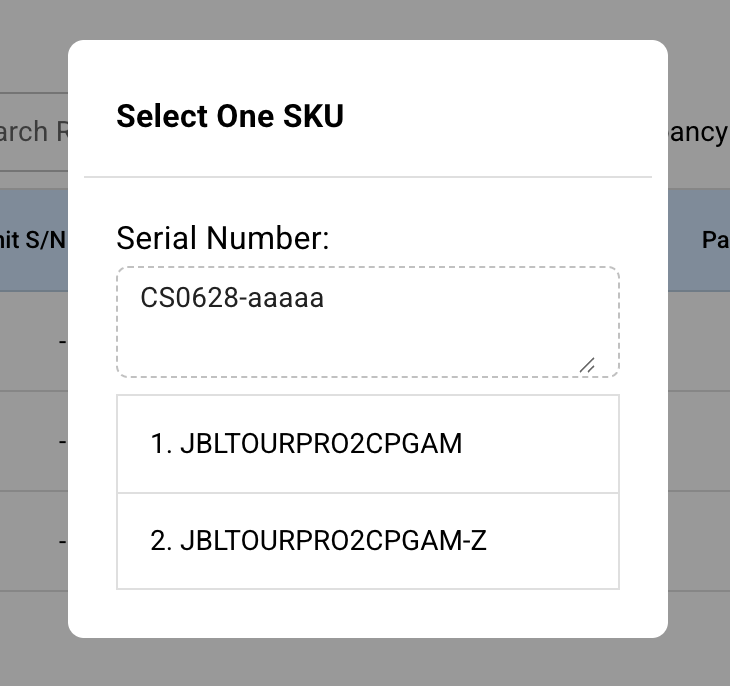This screenshot has height=686, width=730.
Task: Click second row dash under Unit S/N
Action: pyautogui.click(x=62, y=441)
